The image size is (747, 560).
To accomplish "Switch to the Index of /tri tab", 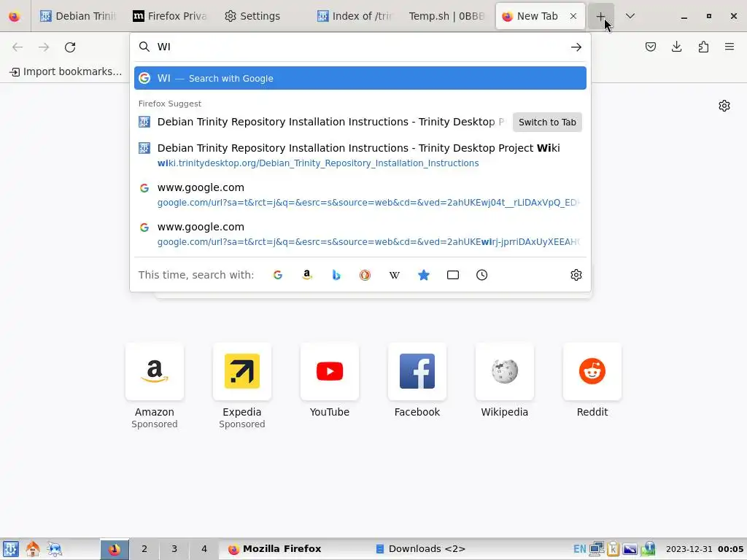I will [x=354, y=16].
